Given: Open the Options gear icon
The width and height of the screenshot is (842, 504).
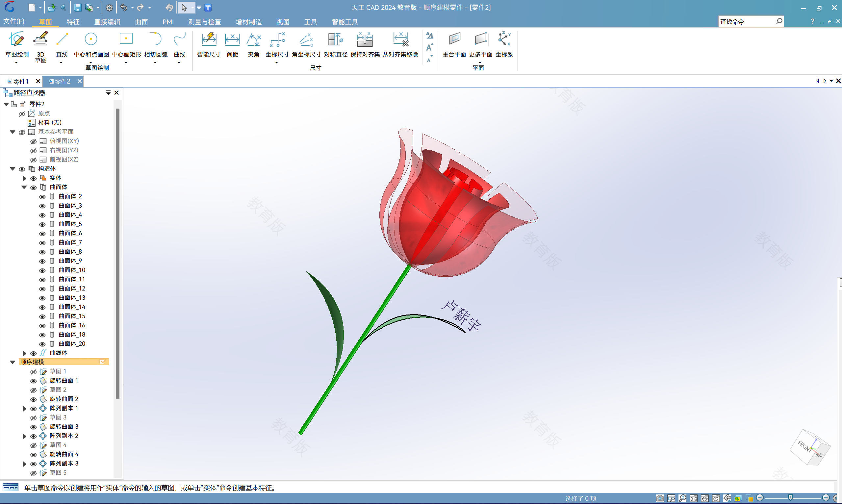Looking at the screenshot, I should click(x=109, y=8).
